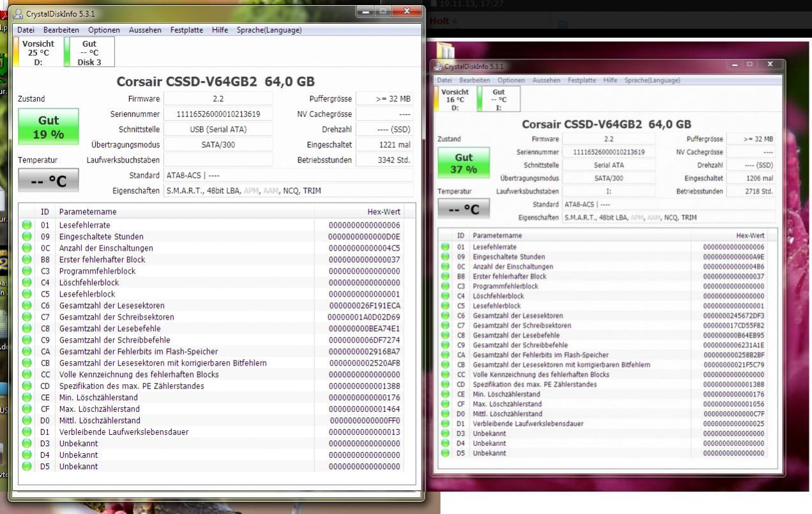Click status icon for Gesamtzahl der Schreibbefehle, left window
The image size is (812, 514).
[27, 340]
